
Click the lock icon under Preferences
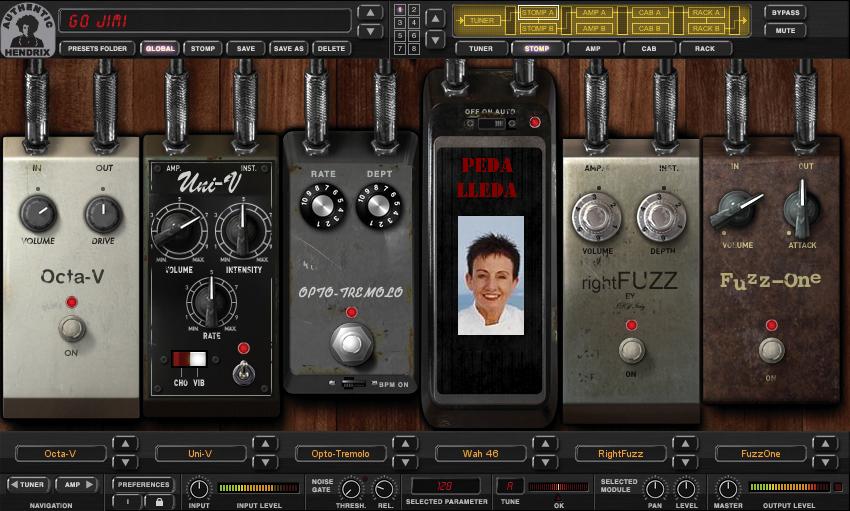coord(159,502)
